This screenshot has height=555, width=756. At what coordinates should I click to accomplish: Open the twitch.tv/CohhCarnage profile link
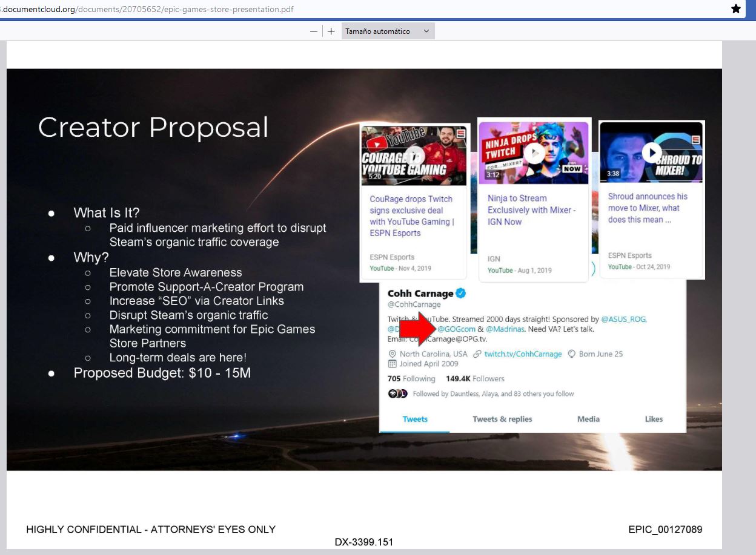pyautogui.click(x=523, y=354)
